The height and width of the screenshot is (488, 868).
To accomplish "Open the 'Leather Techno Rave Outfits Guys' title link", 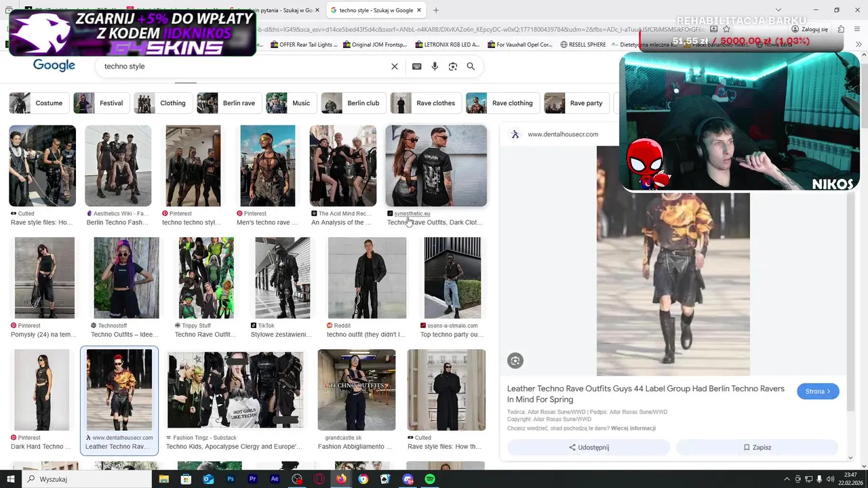I will tap(646, 394).
